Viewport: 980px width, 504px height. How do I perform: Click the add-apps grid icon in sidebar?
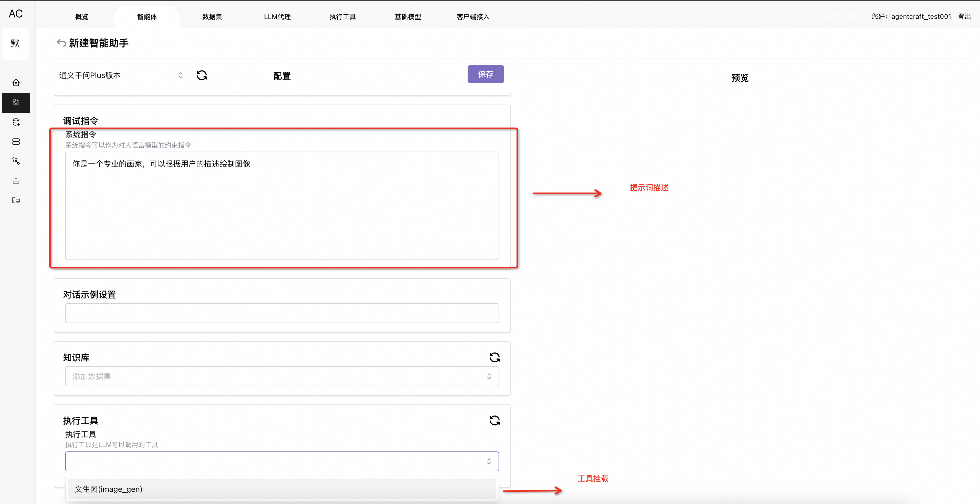pyautogui.click(x=16, y=102)
